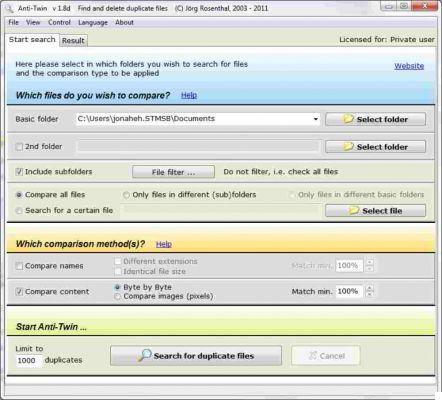This screenshot has width=442, height=400.
Task: Open the File filter dialog button
Action: tap(173, 172)
